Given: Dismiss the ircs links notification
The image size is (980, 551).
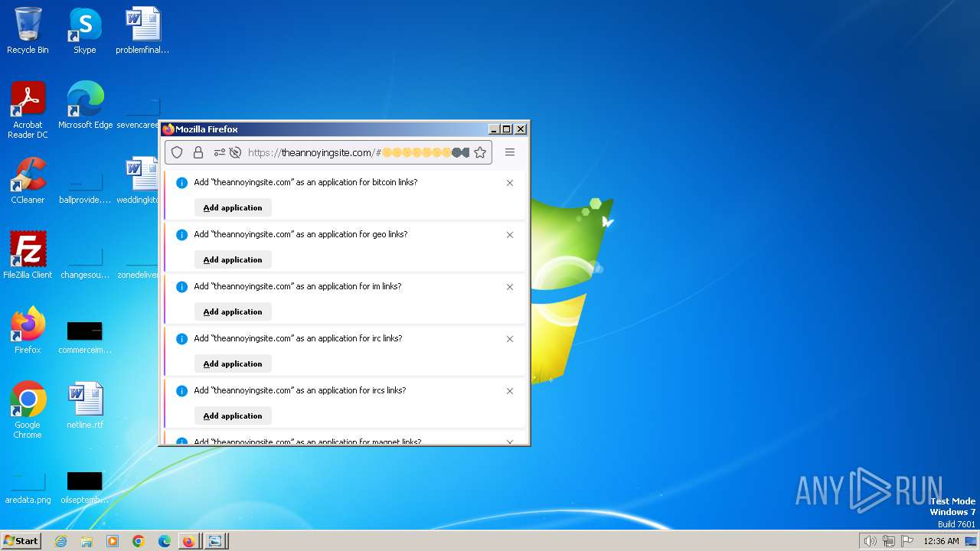Looking at the screenshot, I should 510,391.
